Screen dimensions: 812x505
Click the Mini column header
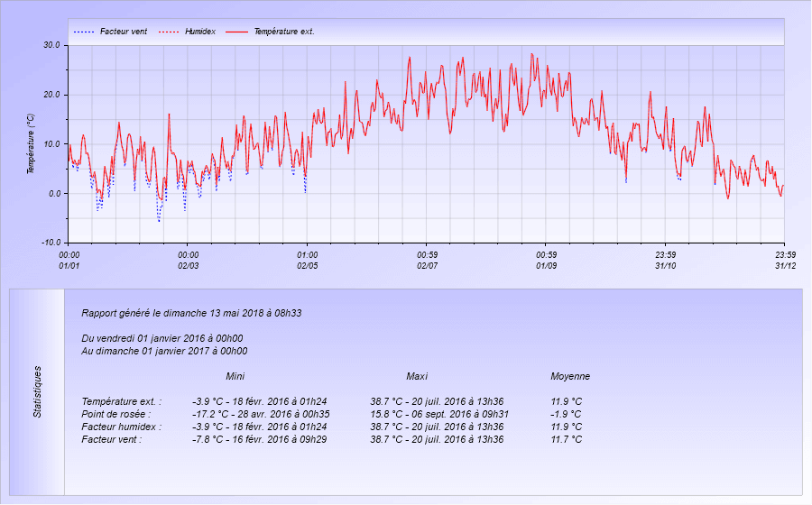coord(235,376)
